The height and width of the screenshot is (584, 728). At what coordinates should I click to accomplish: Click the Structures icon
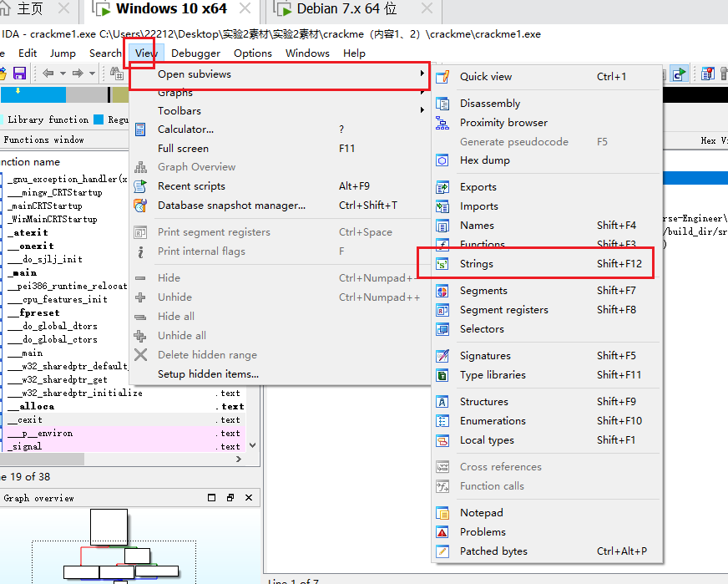tap(442, 402)
